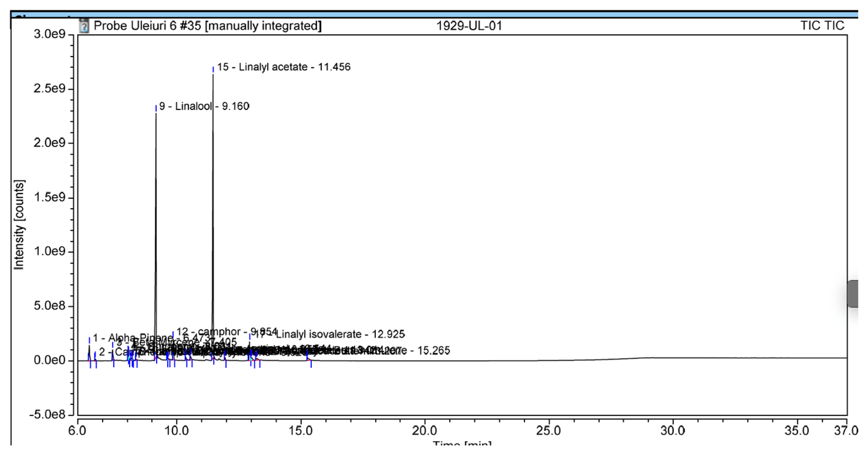Click the TIC TIC channel label

point(822,26)
